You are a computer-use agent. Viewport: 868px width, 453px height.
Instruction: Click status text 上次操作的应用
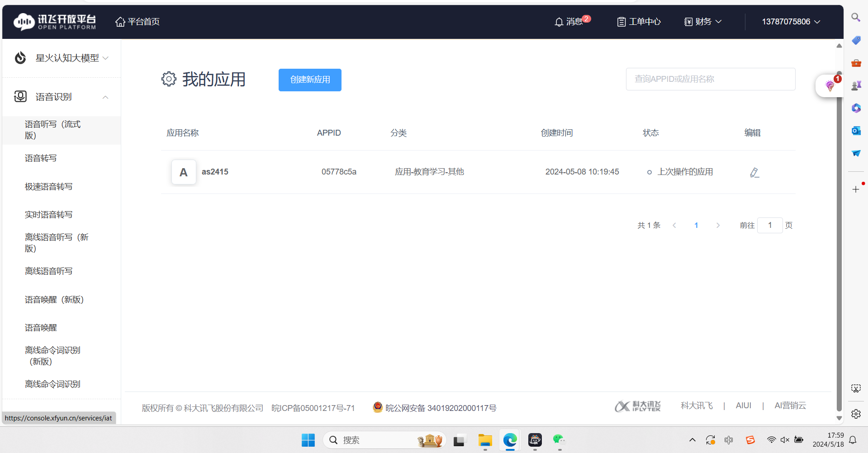685,172
